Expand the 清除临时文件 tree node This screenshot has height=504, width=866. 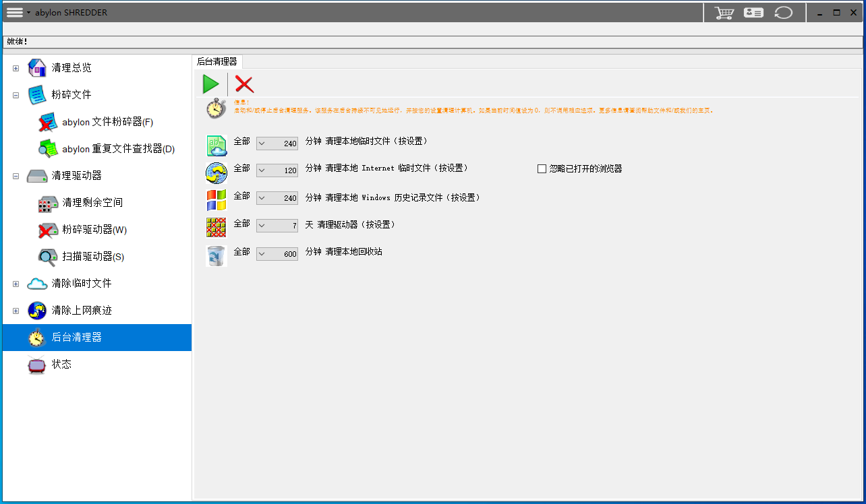tap(16, 284)
